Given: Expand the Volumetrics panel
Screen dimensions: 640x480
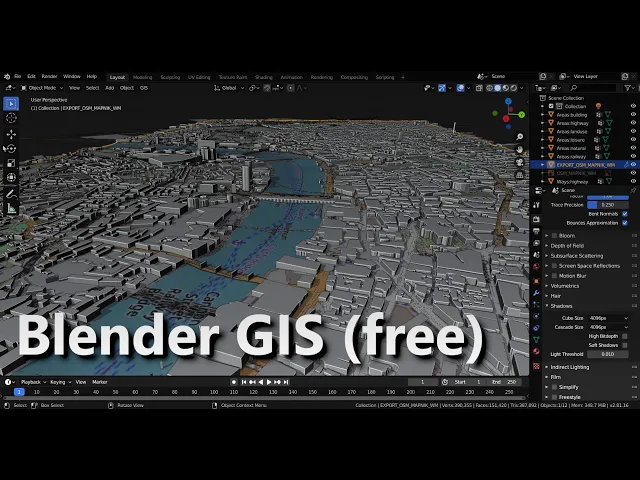Looking at the screenshot, I should pos(564,286).
